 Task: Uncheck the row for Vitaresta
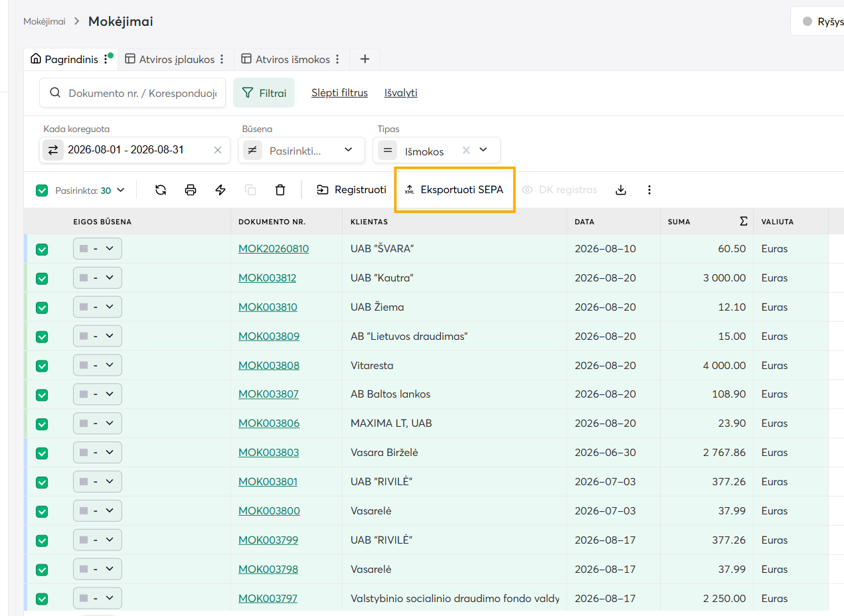coord(42,366)
